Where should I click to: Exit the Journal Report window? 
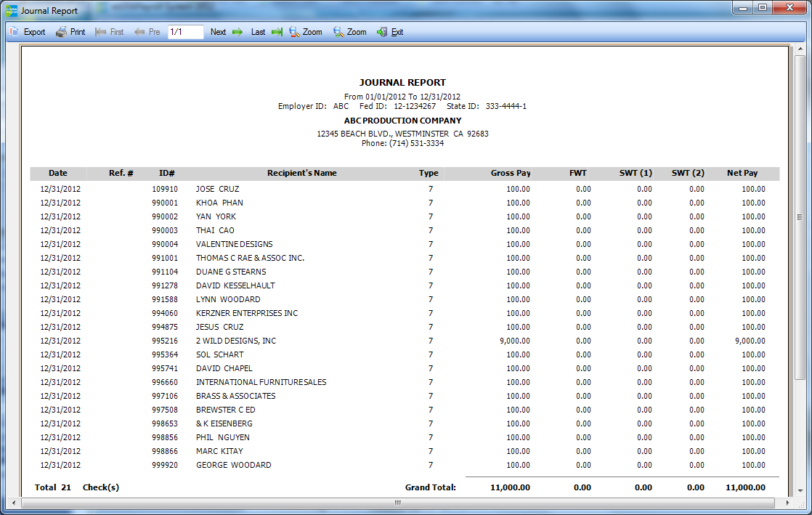pyautogui.click(x=390, y=32)
